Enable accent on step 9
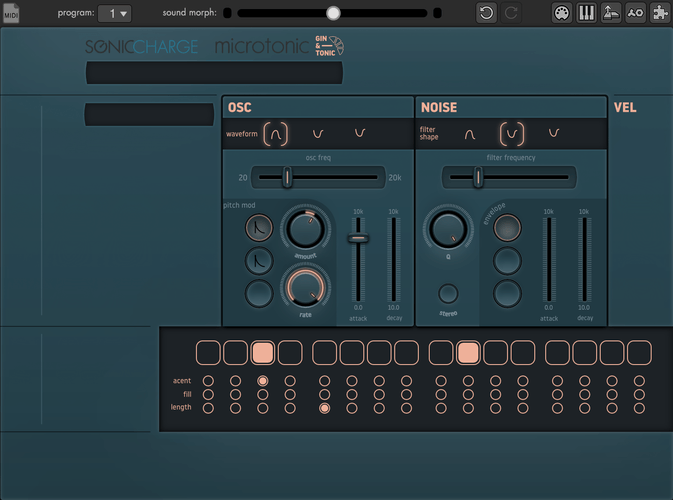673x500 pixels. click(x=441, y=381)
